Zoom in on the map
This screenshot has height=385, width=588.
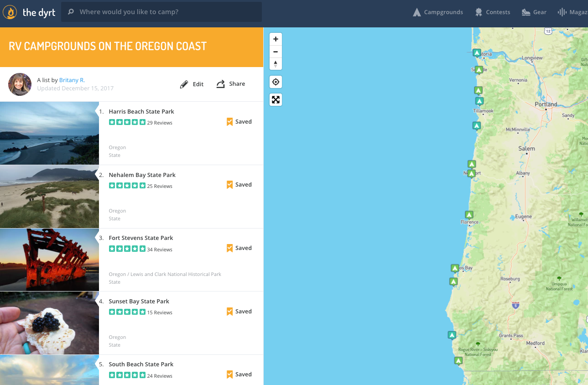(x=276, y=39)
